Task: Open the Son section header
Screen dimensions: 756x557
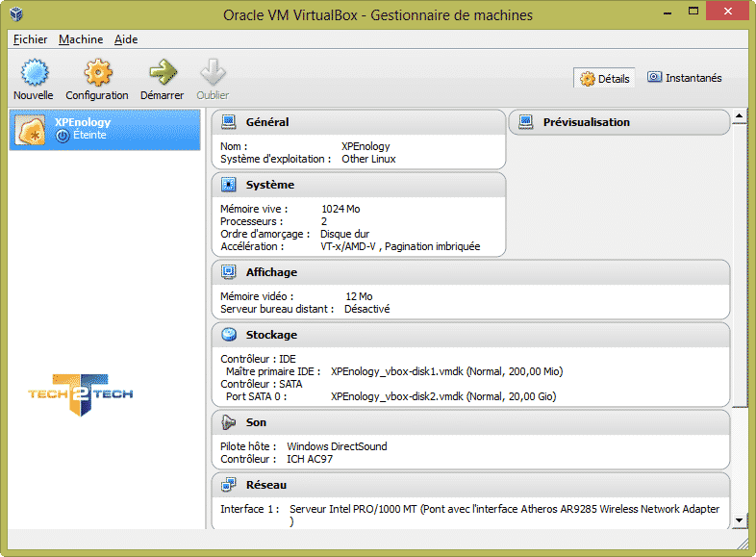Action: click(x=470, y=422)
